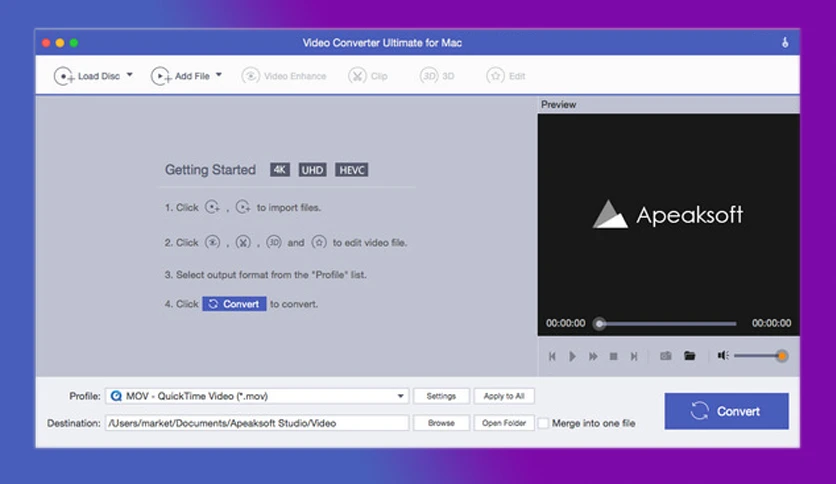836x484 pixels.
Task: Click the Open Folder button
Action: click(x=504, y=423)
